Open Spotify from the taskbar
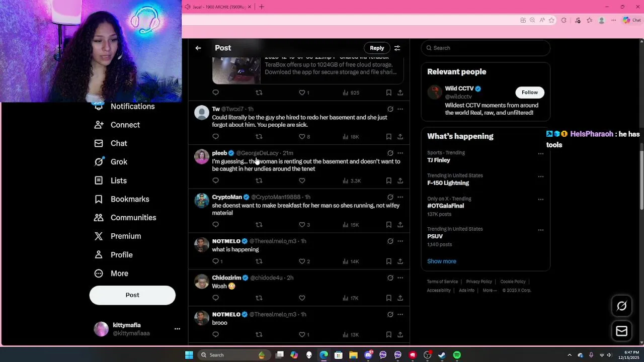 (x=457, y=355)
